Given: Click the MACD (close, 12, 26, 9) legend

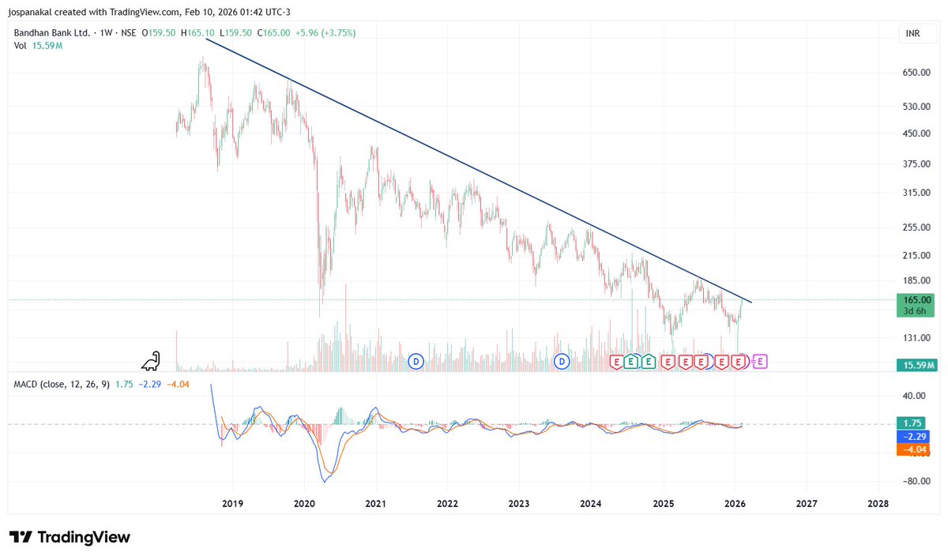Looking at the screenshot, I should click(x=62, y=385).
